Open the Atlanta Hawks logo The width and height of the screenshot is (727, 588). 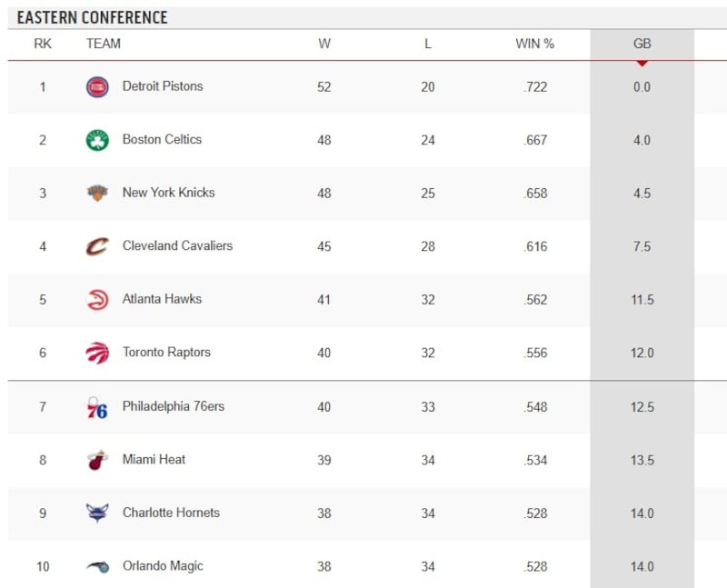(x=96, y=300)
